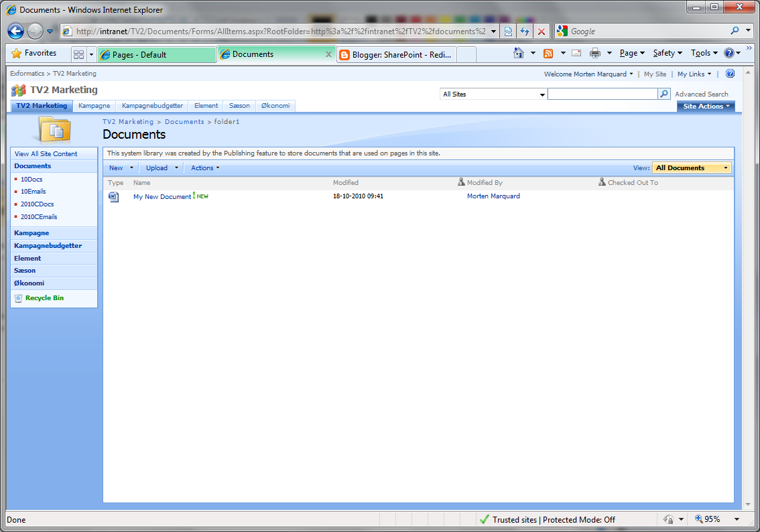
Task: Click Kampagnebudgetter in the left navigation
Action: (x=48, y=246)
